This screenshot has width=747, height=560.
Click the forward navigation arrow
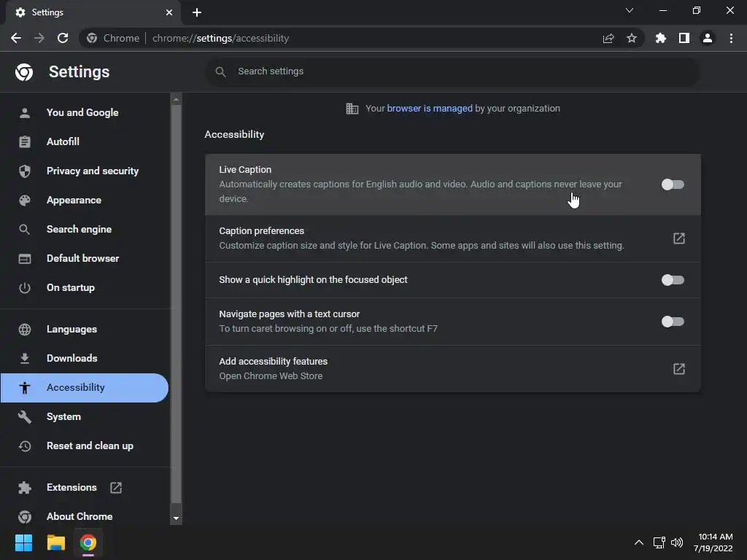[x=39, y=38]
